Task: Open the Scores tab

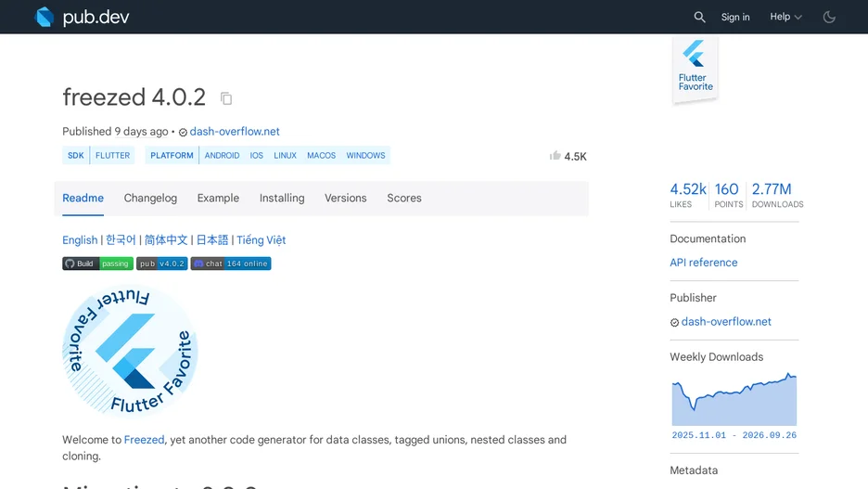Action: pos(404,199)
